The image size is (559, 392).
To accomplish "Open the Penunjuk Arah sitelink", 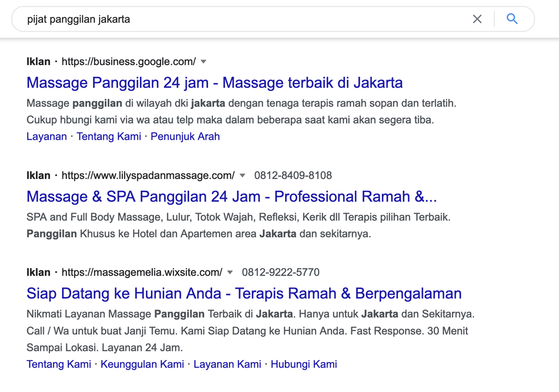I will point(185,136).
